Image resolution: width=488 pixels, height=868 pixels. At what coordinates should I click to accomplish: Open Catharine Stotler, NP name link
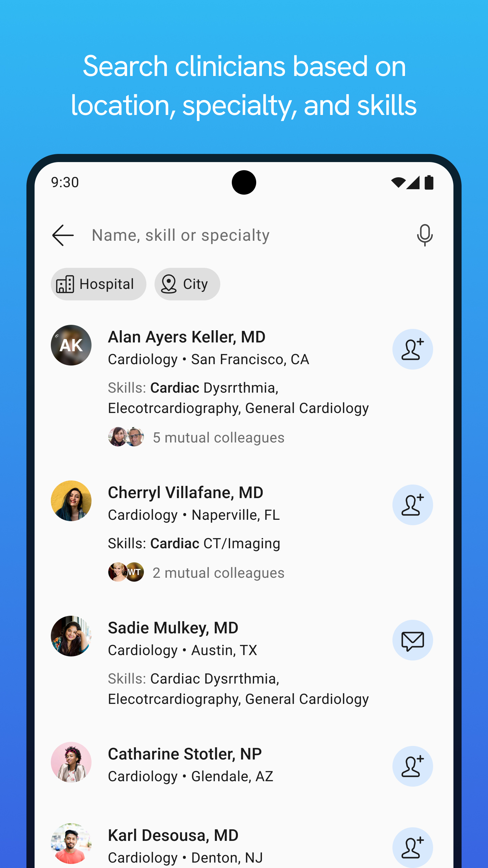[185, 754]
